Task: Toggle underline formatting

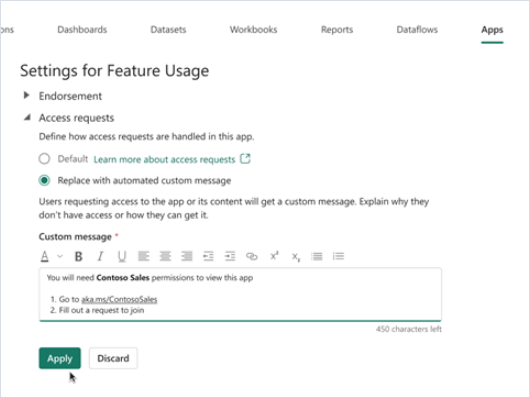Action: (x=122, y=256)
